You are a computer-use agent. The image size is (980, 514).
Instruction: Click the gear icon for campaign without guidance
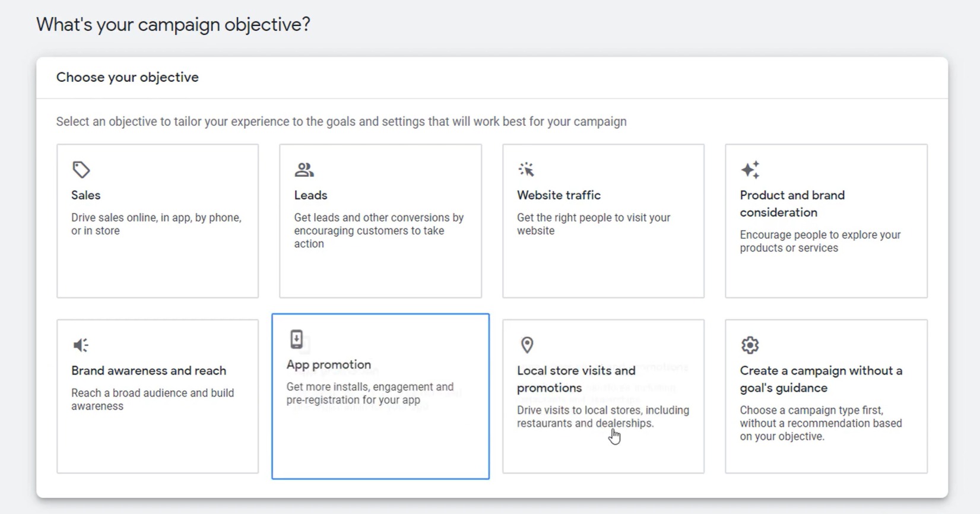coord(750,345)
